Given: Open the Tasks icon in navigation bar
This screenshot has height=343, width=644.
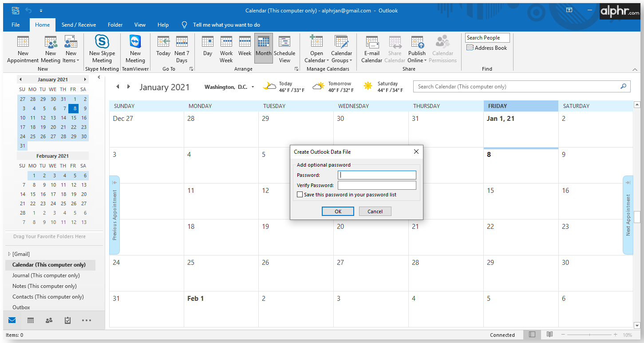Looking at the screenshot, I should coord(67,320).
